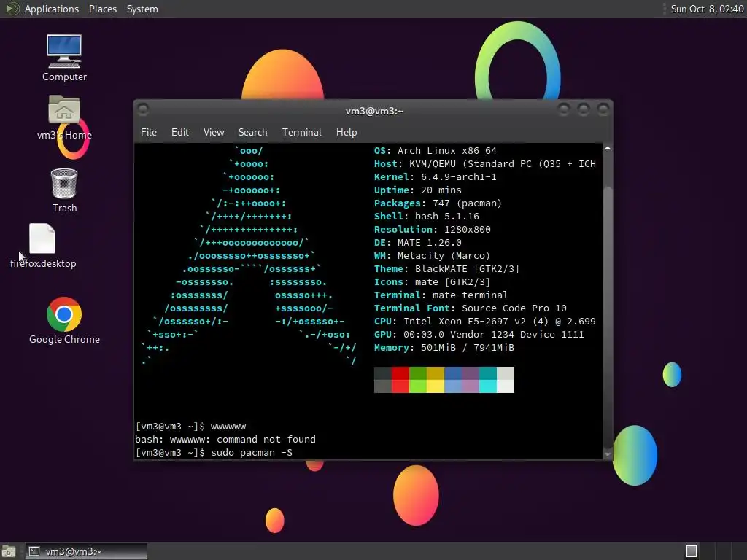Click the 'Theme: BlackMATE [GTK2/3]' line
Viewport: 747px width, 560px height.
click(x=446, y=268)
